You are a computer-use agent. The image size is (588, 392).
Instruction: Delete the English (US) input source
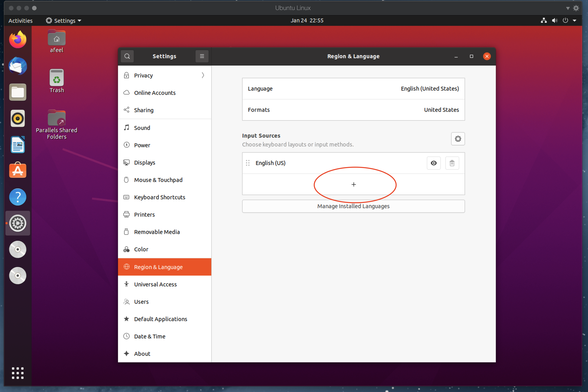coord(452,163)
